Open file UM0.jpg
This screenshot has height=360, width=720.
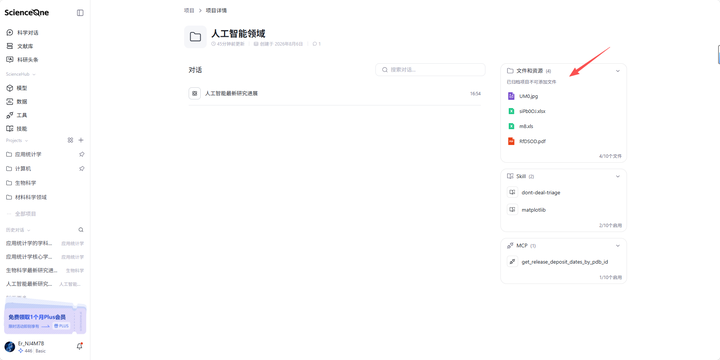click(x=529, y=96)
